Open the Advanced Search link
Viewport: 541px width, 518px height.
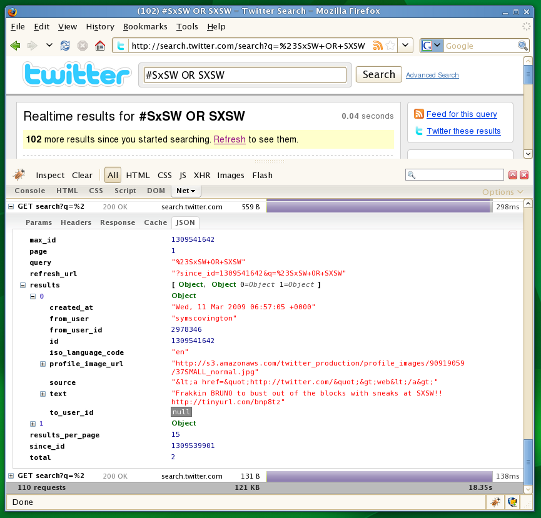[432, 75]
